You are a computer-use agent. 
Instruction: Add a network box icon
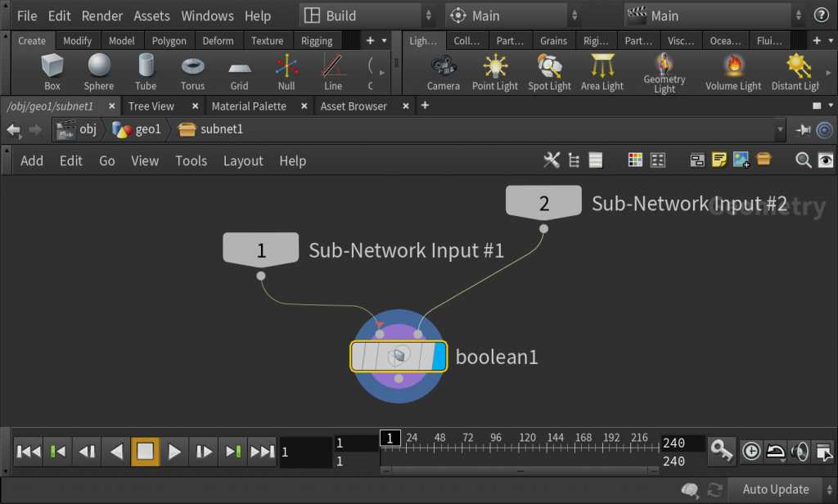(697, 160)
